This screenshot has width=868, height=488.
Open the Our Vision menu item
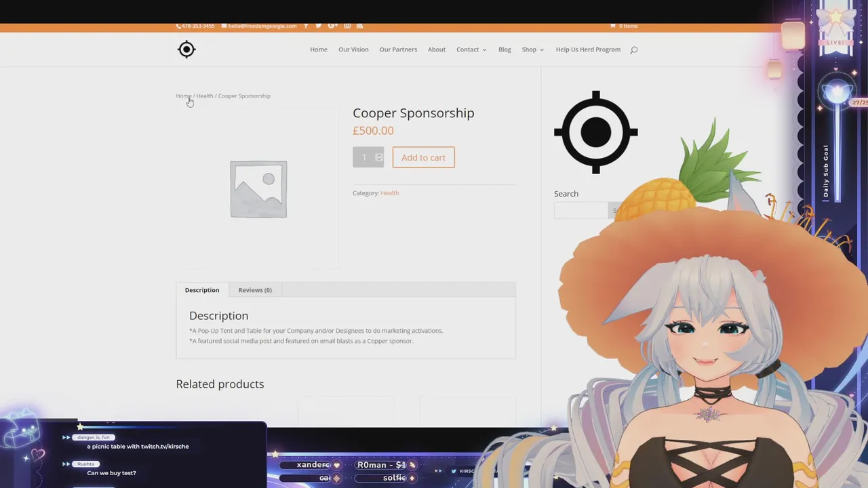click(x=353, y=49)
